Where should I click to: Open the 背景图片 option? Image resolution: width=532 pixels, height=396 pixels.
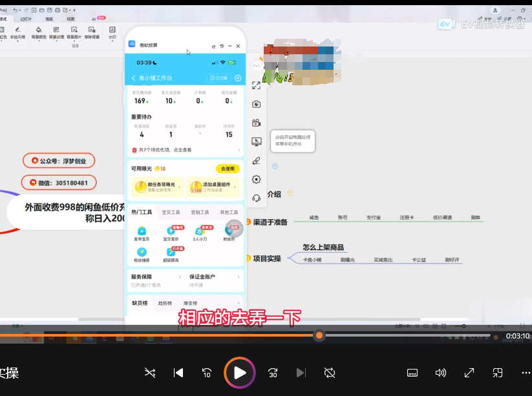pyautogui.click(x=74, y=33)
